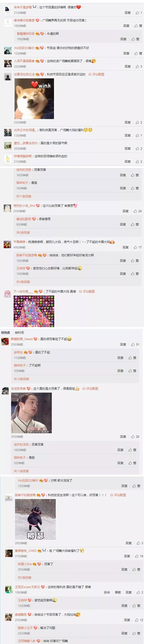Toggle 赞 on the 解决了问题 reply

click(x=136, y=633)
